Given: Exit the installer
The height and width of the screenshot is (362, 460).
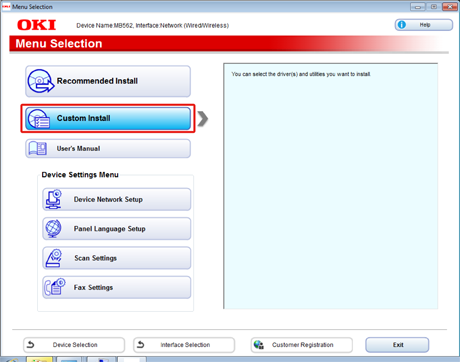Looking at the screenshot, I should pos(397,345).
